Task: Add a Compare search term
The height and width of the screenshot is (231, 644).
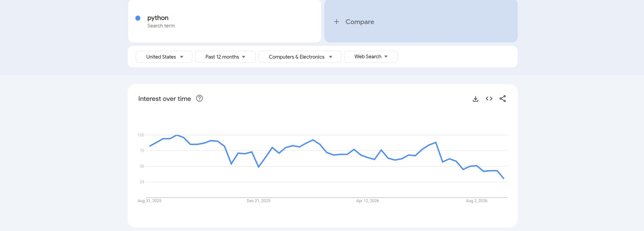Action: [421, 21]
